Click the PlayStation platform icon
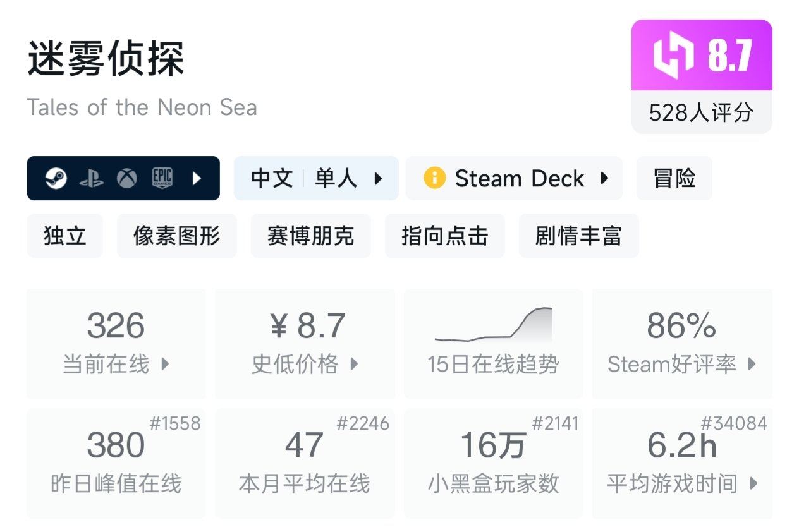799x532 pixels. coord(92,179)
